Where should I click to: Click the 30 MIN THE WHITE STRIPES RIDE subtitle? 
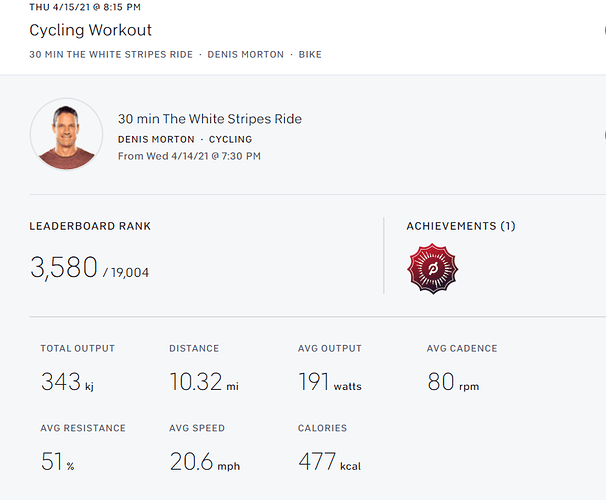tap(112, 53)
